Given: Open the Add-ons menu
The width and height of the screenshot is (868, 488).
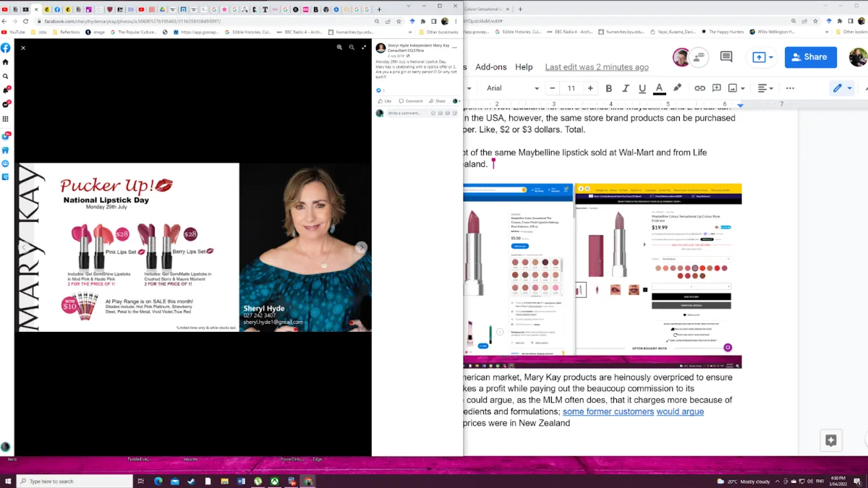Looking at the screenshot, I should 490,67.
